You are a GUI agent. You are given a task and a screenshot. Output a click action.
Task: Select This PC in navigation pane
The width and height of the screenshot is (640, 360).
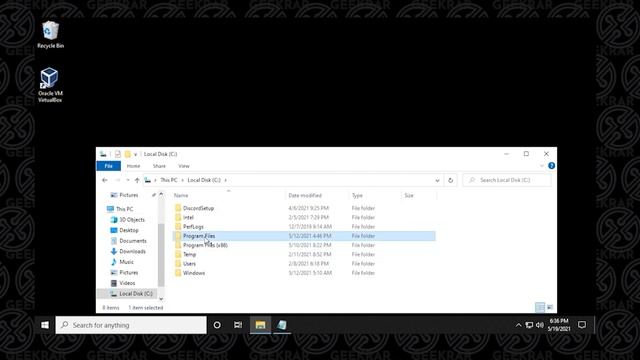124,209
